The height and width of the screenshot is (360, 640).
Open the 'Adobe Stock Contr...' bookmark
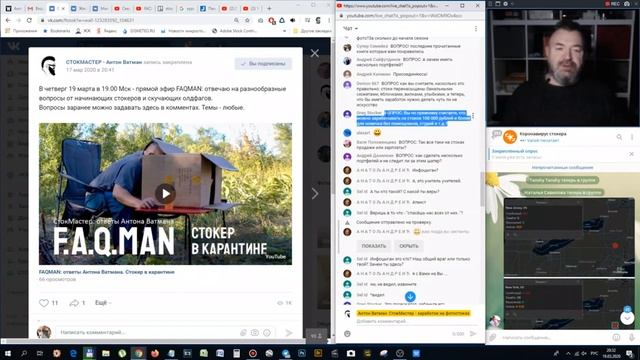click(x=234, y=31)
